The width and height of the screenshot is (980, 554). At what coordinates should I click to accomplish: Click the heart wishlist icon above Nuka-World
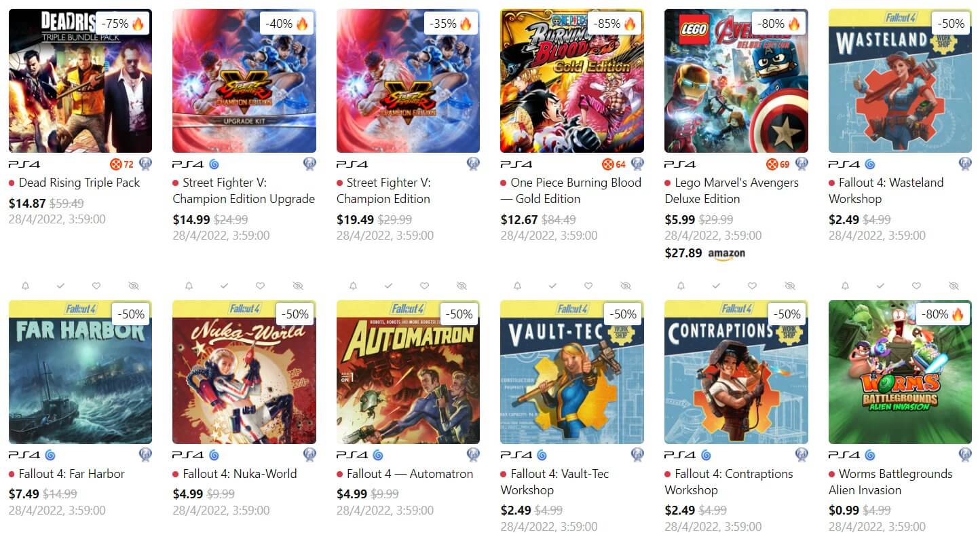click(x=260, y=286)
